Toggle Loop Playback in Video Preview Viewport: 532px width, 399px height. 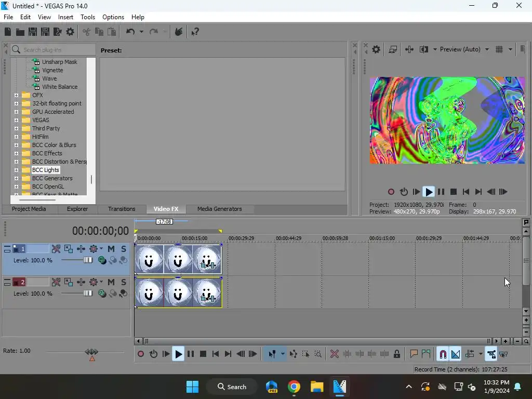[x=404, y=192]
